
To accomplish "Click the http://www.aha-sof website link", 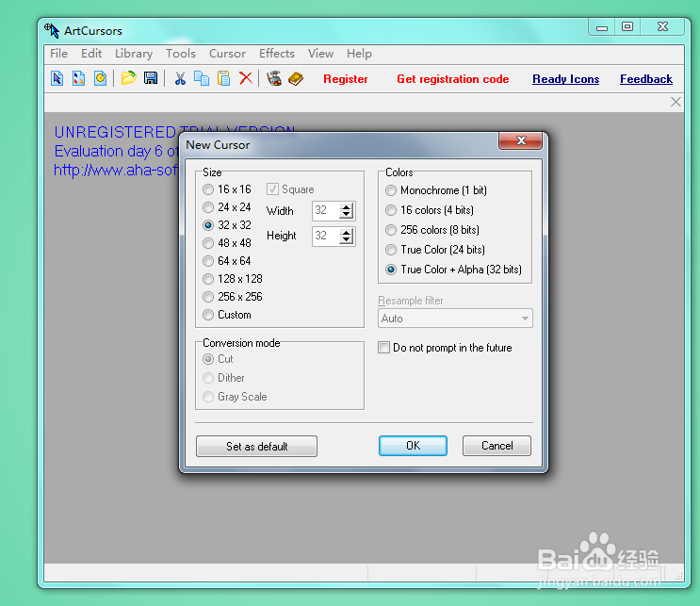I will 116,171.
